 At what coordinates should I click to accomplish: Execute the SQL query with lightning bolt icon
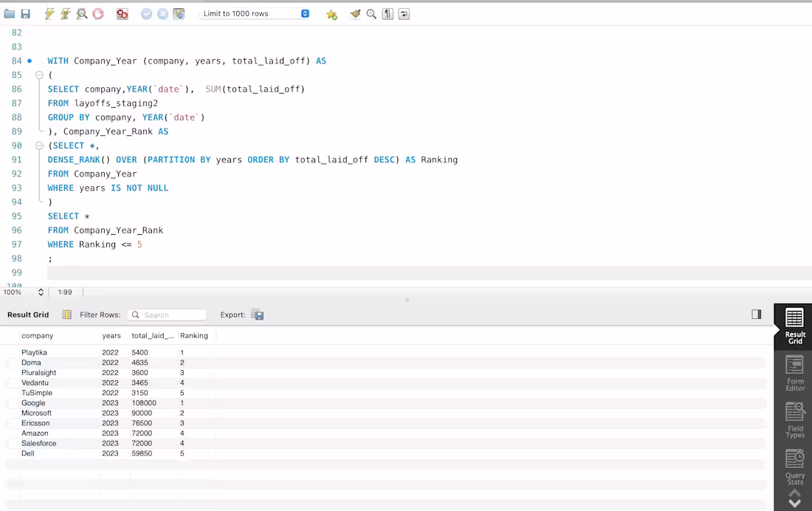pos(49,13)
